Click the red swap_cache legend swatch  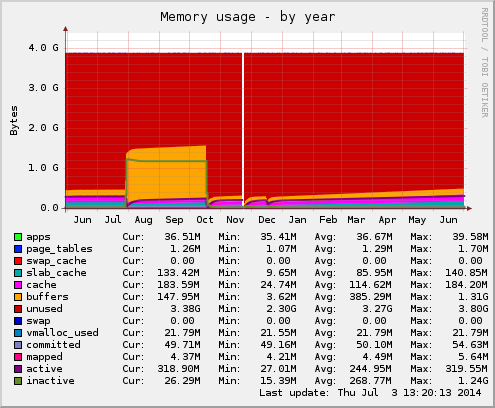18,261
